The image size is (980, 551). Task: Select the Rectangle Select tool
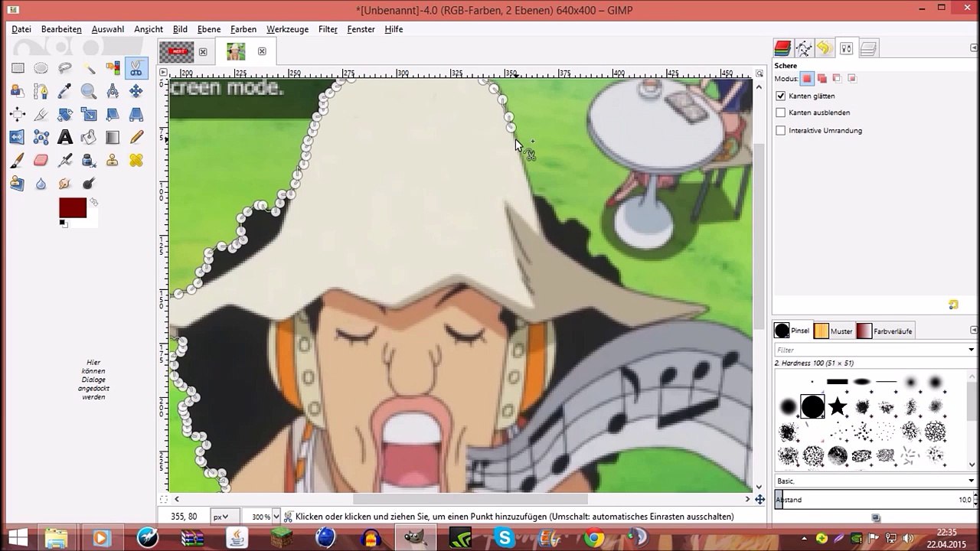click(x=18, y=68)
